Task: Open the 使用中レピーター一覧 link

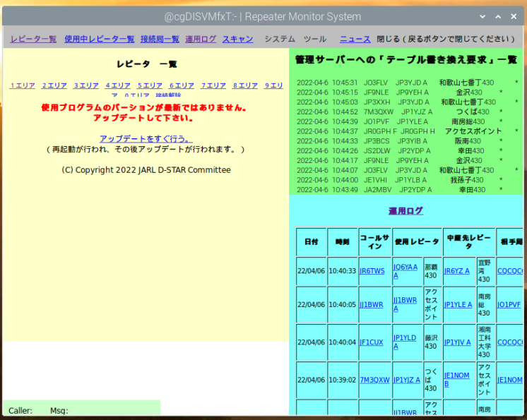Action: 100,39
